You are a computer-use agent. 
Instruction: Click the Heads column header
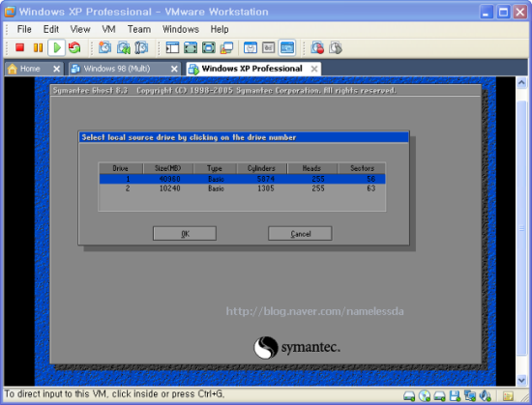311,168
